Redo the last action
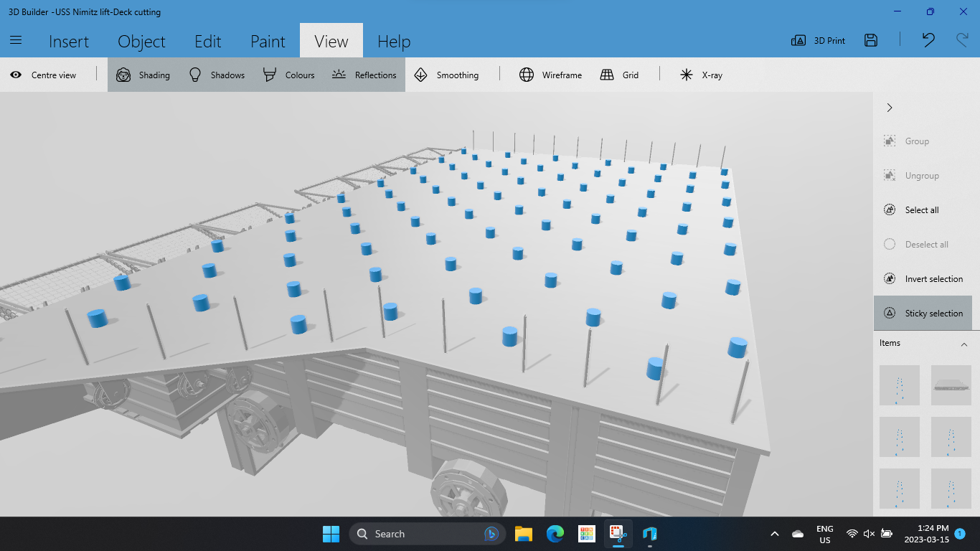Screen dimensions: 980x551 tap(962, 40)
